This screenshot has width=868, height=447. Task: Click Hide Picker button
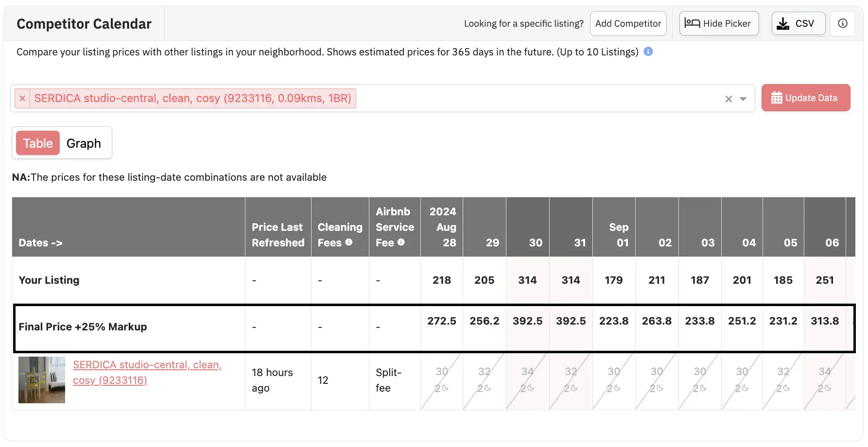(718, 23)
